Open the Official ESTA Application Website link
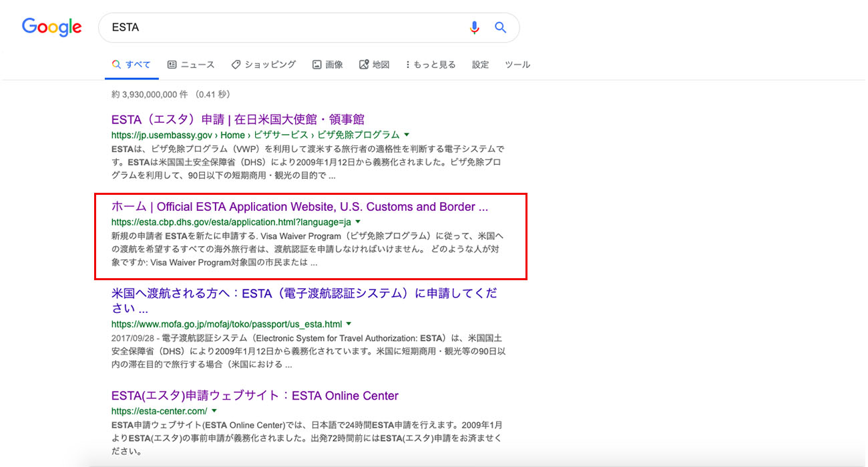Viewport: 868px width, 467px height. (x=299, y=207)
